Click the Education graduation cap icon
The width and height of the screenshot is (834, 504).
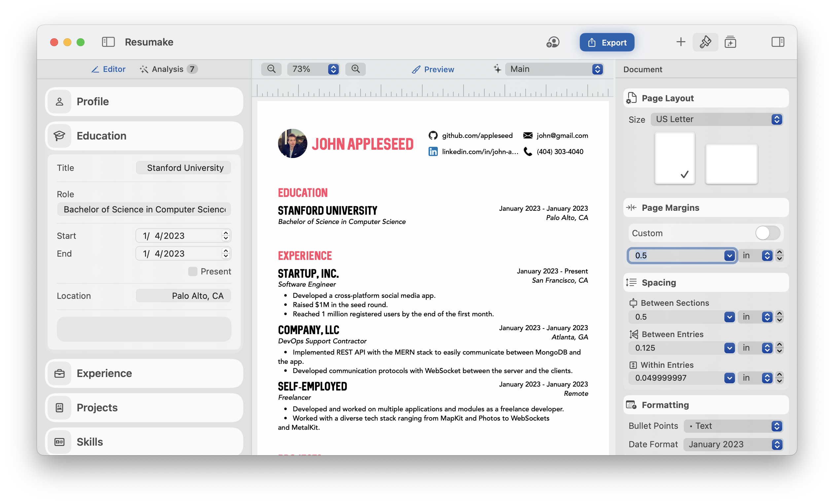59,136
